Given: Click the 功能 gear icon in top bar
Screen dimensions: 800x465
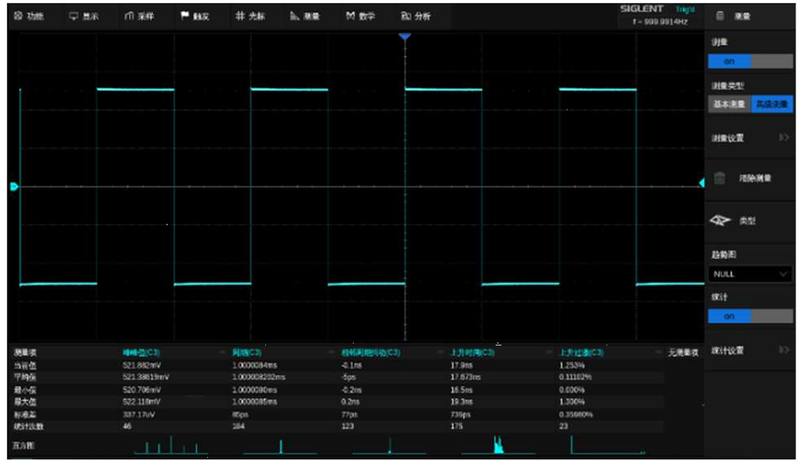Looking at the screenshot, I should click(x=18, y=16).
